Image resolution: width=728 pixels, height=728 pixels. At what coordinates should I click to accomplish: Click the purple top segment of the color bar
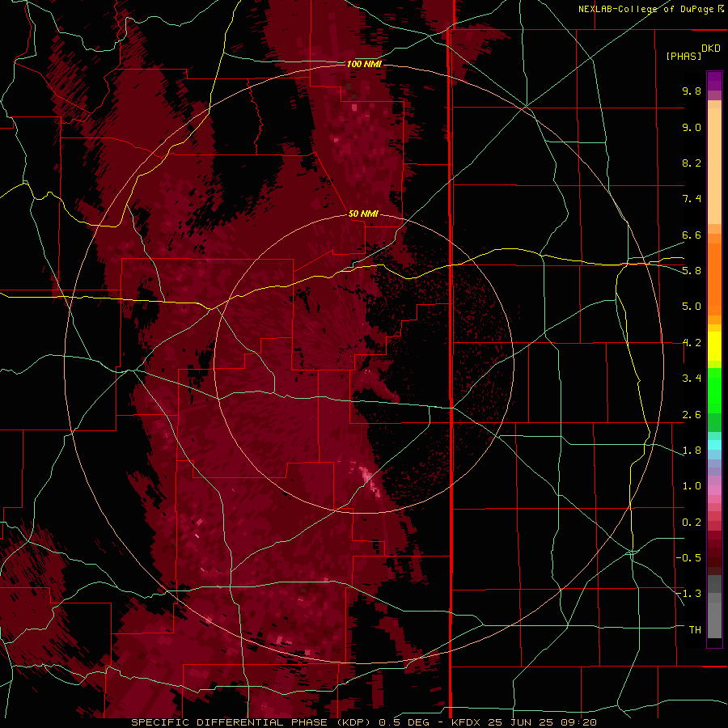(714, 81)
